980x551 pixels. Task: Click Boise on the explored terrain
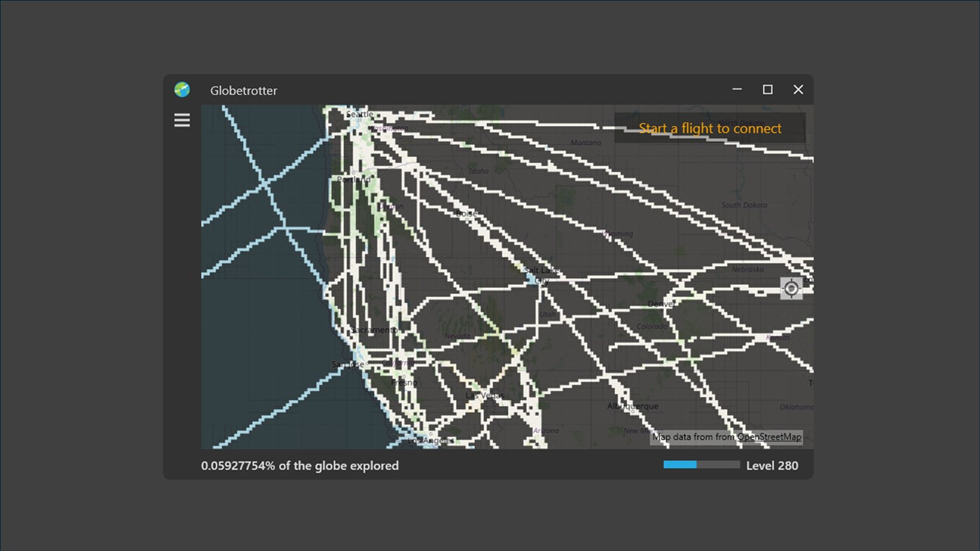(x=466, y=214)
